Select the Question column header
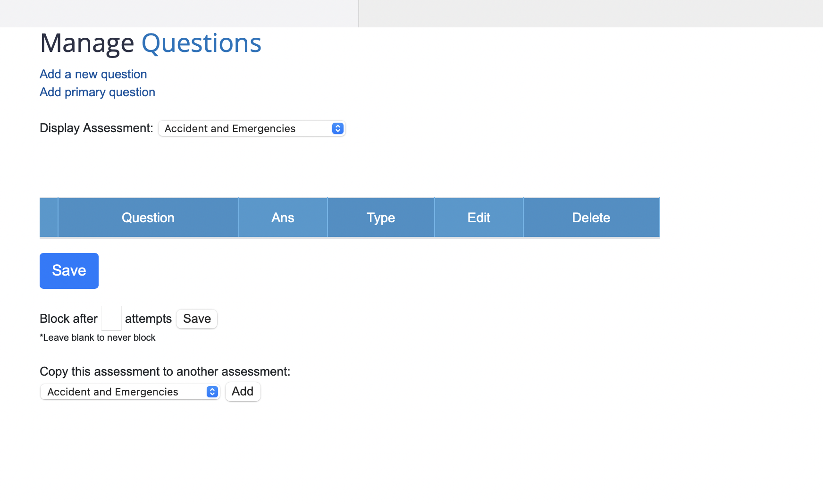This screenshot has width=823, height=504. click(148, 218)
